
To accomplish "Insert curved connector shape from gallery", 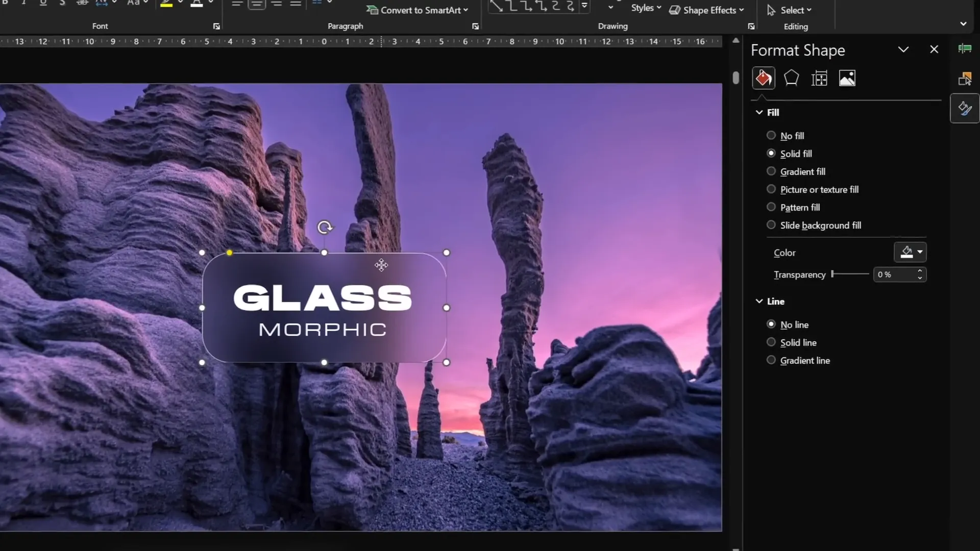I will (x=556, y=6).
